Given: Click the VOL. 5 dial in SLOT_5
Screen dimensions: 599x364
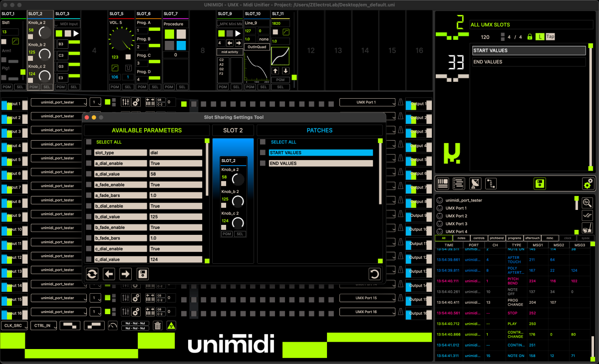Looking at the screenshot, I should tap(120, 39).
